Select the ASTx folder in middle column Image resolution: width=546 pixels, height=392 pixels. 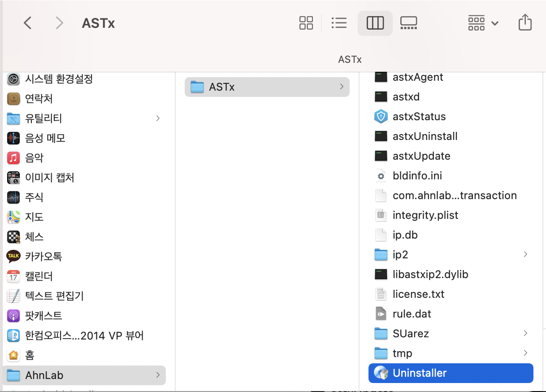pos(267,87)
